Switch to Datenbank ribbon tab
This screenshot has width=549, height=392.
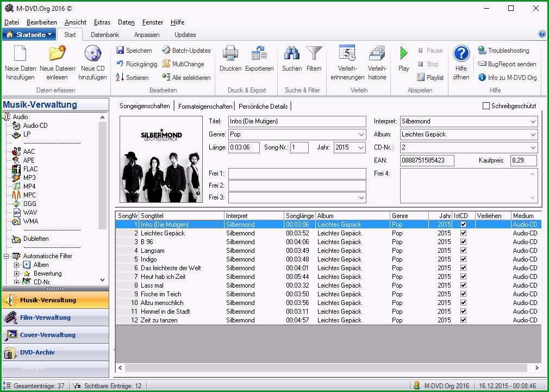click(x=105, y=35)
